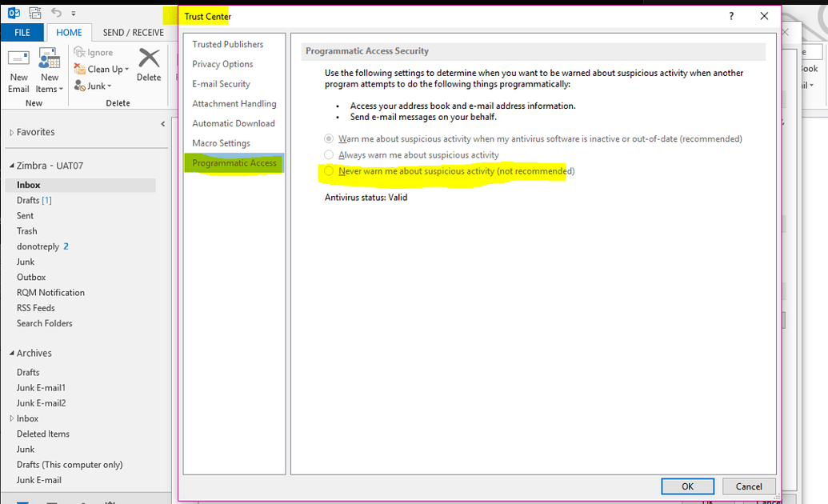Screen dimensions: 828x504
Task: Expand the Archives folder group
Action: [11, 353]
